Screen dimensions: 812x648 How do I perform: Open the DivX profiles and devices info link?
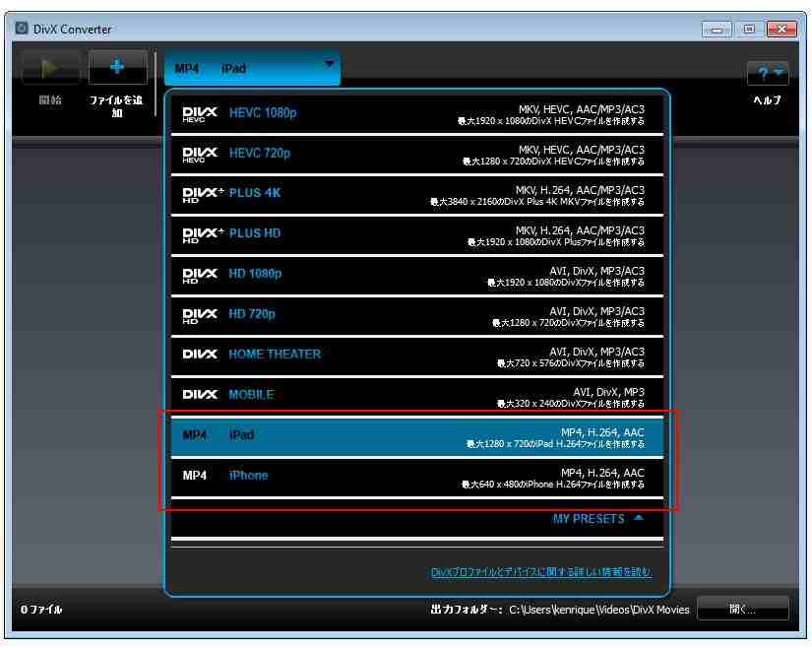541,572
